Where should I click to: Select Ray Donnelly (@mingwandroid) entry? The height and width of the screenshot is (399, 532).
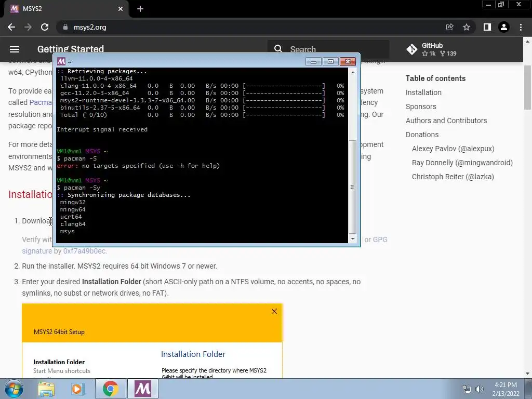(462, 163)
